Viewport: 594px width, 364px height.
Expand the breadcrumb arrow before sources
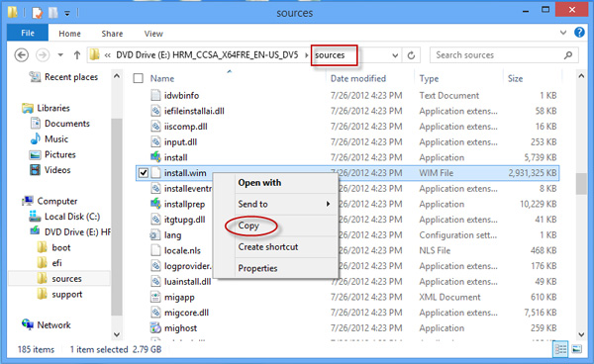306,55
